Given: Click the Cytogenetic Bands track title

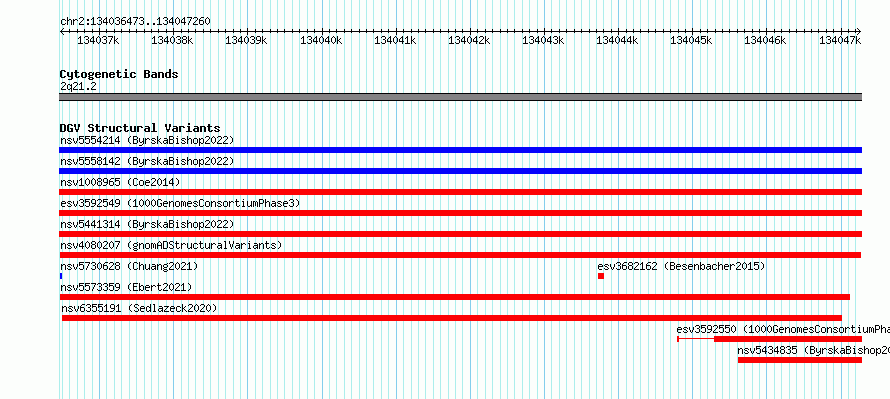Looking at the screenshot, I should click(x=119, y=74).
